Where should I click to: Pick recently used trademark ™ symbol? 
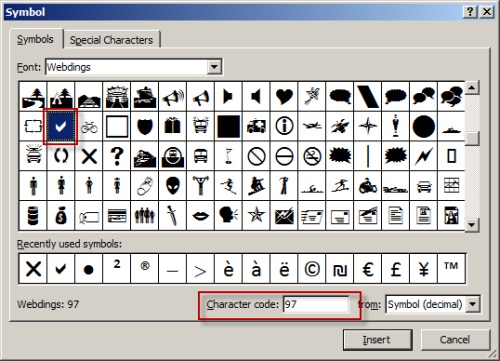tap(451, 269)
